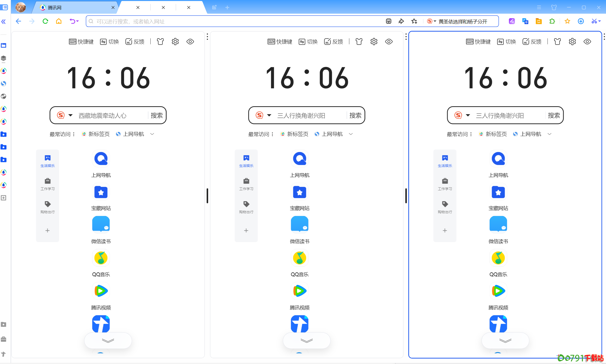Open the 腾讯视频 icon in the middle pane
Image resolution: width=606 pixels, height=364 pixels.
tap(299, 291)
